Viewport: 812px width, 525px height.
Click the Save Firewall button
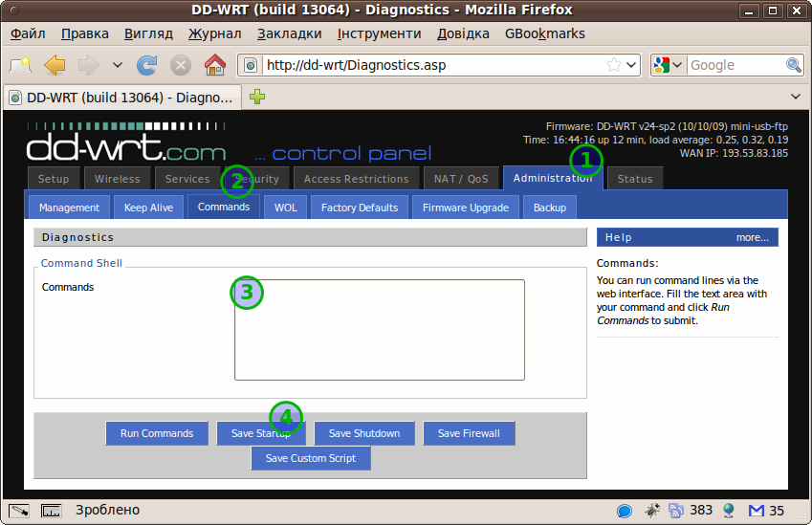pos(469,433)
